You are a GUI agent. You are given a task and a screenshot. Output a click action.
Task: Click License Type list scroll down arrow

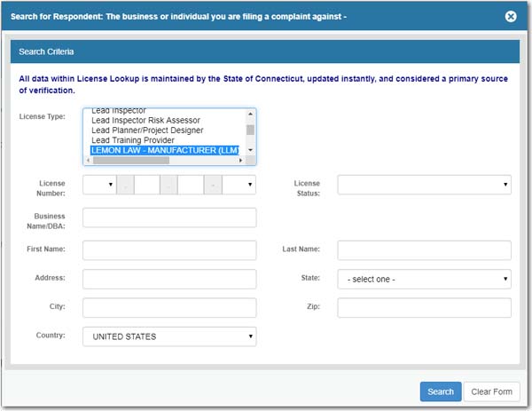251,151
